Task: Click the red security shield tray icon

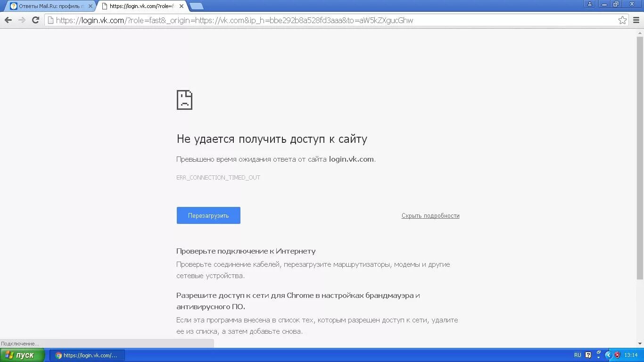Action: (x=617, y=355)
